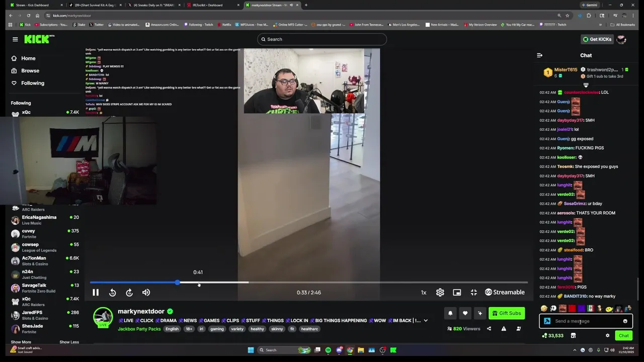Click the KICK logo
This screenshot has width=644, height=362.
(x=39, y=39)
